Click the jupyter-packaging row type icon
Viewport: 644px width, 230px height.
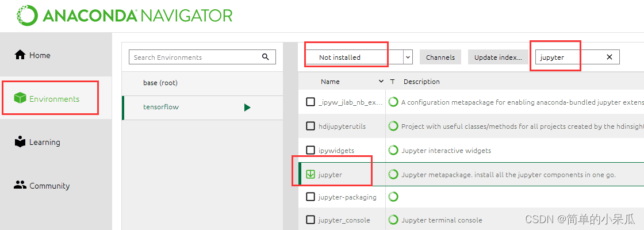tap(393, 197)
